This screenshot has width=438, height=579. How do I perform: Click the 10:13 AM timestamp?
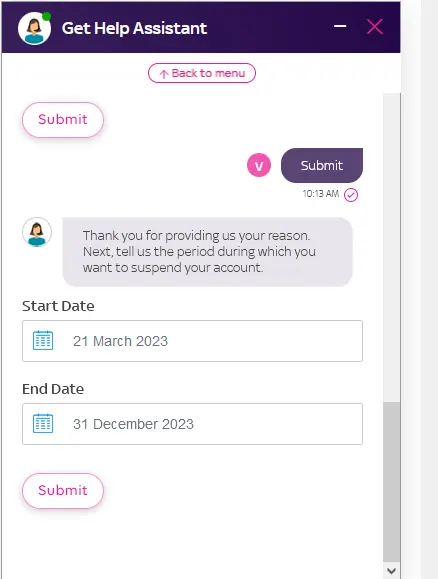321,194
